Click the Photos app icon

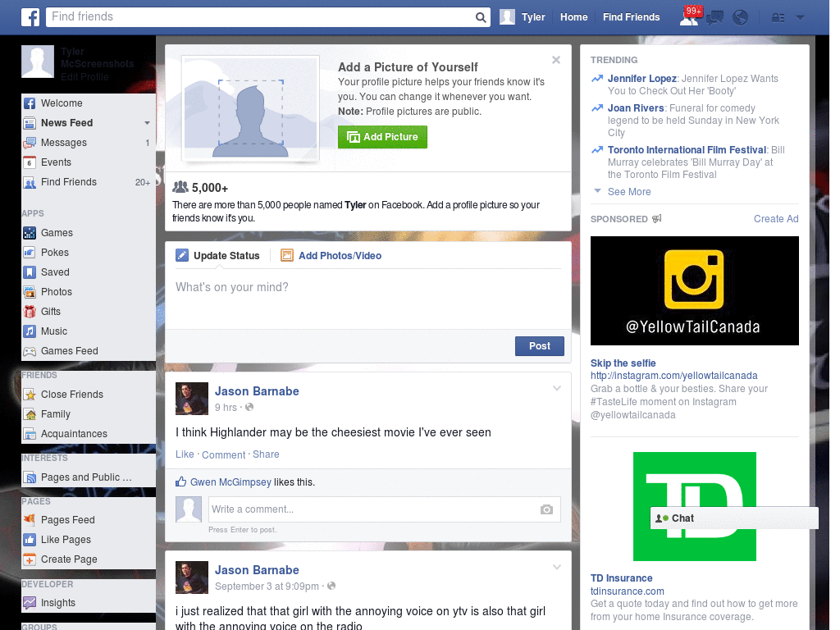coord(30,292)
